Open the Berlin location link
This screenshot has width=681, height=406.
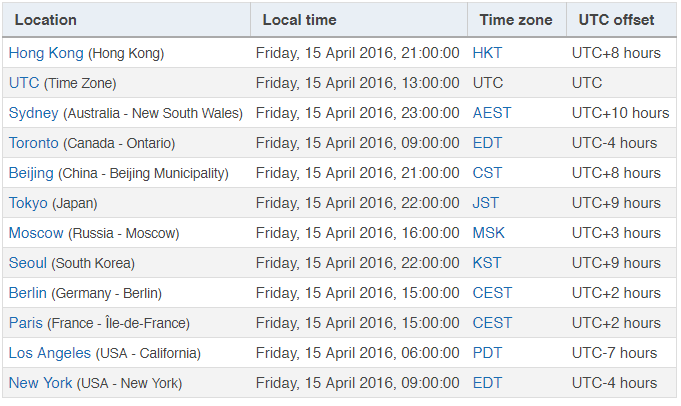[28, 293]
